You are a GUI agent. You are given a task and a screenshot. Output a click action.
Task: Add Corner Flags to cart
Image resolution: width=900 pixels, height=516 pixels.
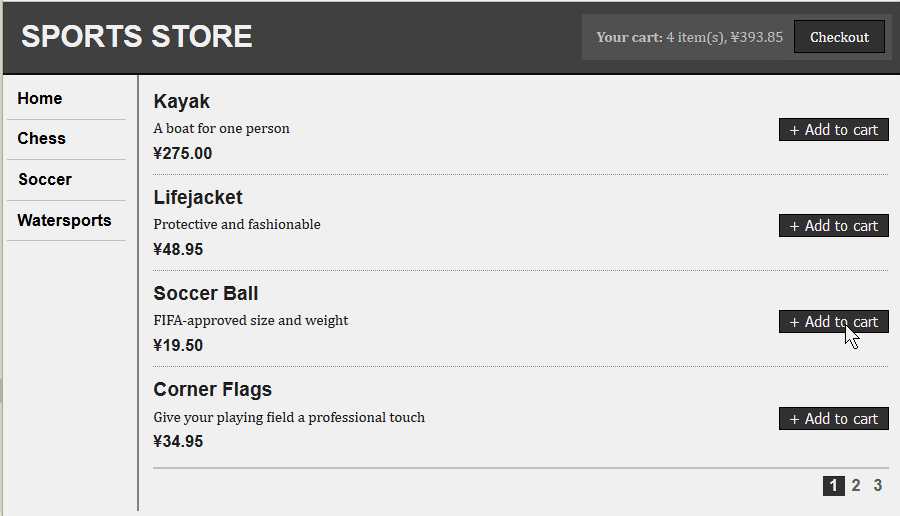833,419
